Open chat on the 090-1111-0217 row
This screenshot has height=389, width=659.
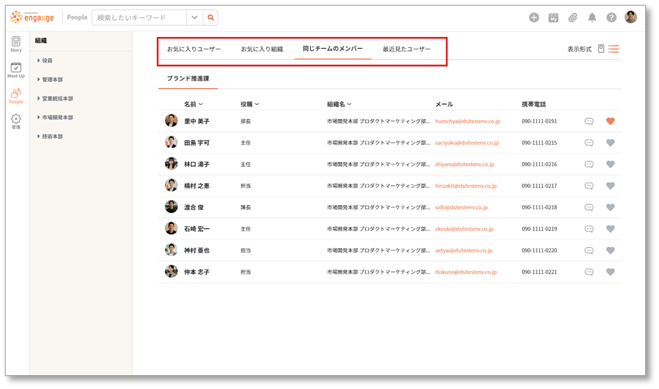click(x=589, y=186)
